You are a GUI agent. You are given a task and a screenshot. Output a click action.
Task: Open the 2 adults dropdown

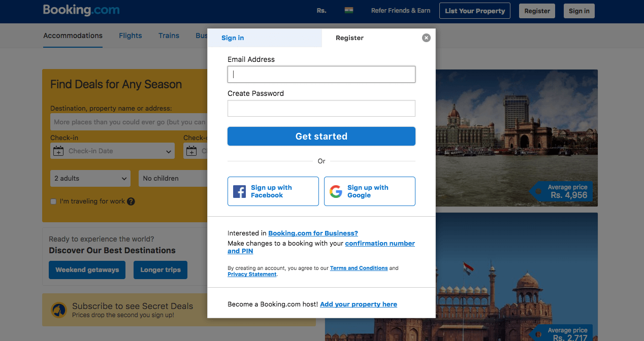click(90, 178)
